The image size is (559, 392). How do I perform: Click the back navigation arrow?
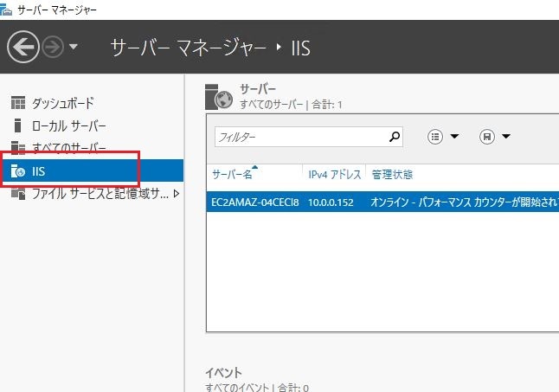[x=23, y=47]
